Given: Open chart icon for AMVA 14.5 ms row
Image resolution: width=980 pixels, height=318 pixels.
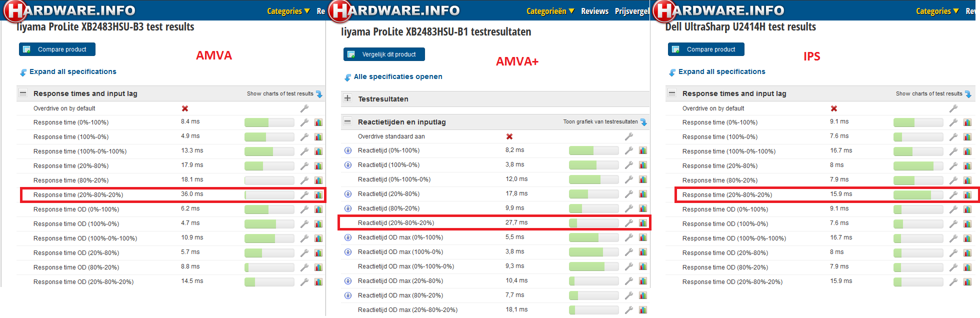Looking at the screenshot, I should [x=318, y=282].
